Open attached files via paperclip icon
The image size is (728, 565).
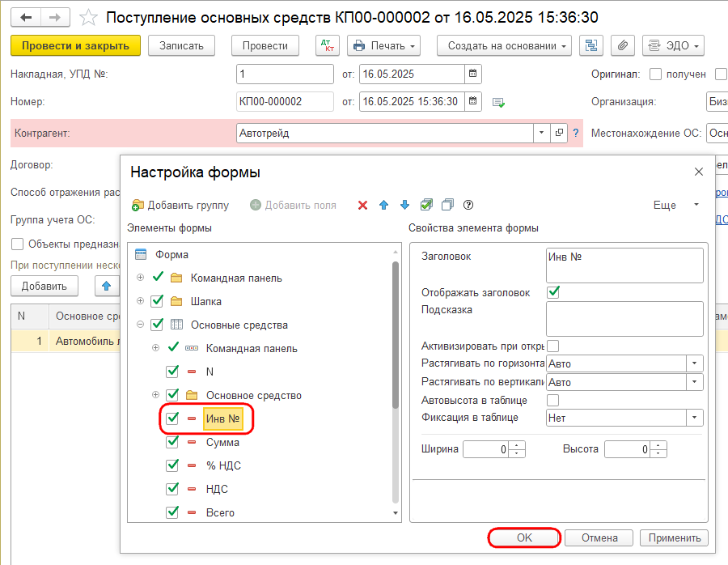623,45
